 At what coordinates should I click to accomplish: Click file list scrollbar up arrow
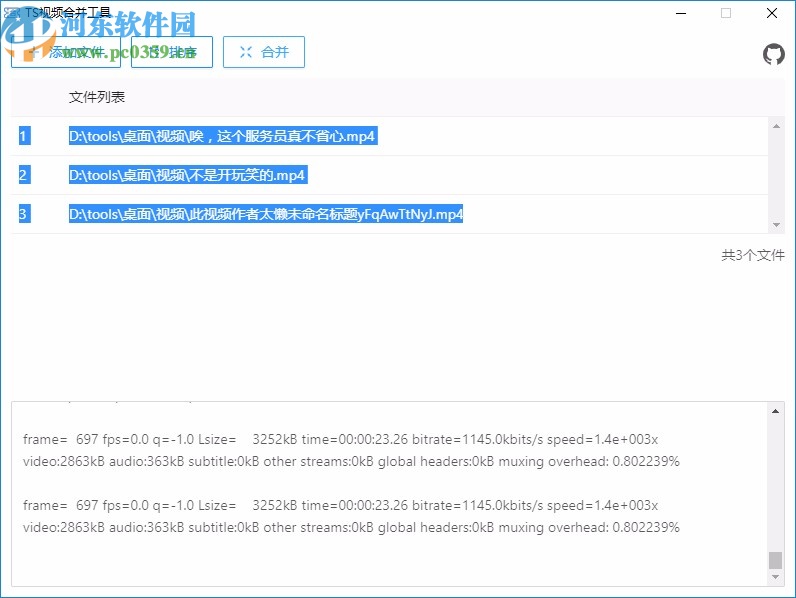(x=776, y=126)
